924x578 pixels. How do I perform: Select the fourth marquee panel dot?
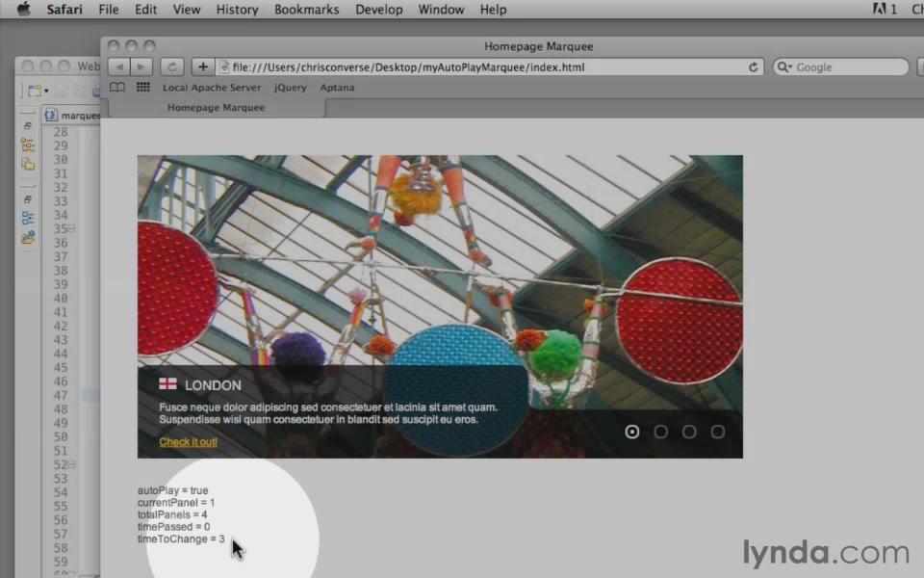coord(718,432)
